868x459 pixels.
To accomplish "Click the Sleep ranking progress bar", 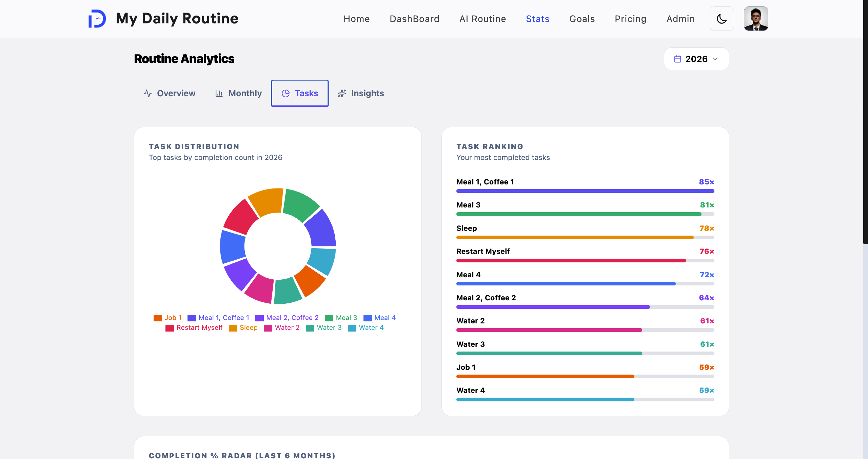I will click(585, 238).
